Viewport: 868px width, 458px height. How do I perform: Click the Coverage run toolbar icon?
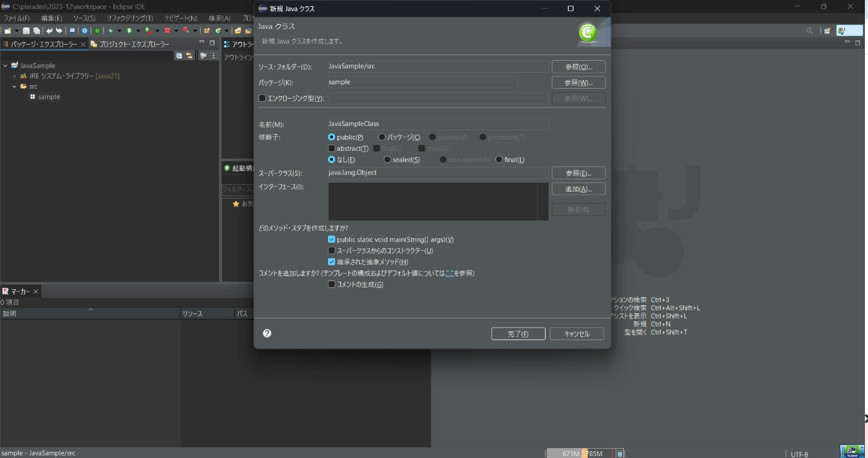(x=148, y=30)
